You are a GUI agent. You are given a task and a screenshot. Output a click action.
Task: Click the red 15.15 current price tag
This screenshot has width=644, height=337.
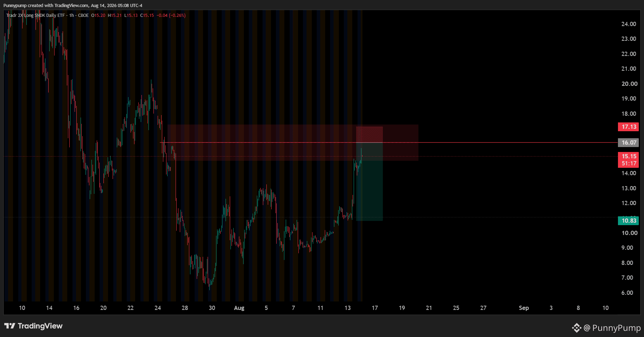coord(629,156)
